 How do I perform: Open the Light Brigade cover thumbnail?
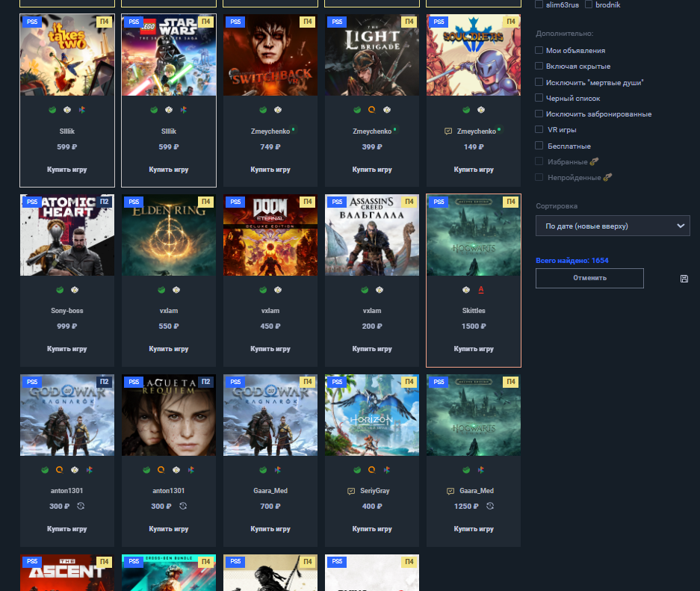(x=372, y=55)
